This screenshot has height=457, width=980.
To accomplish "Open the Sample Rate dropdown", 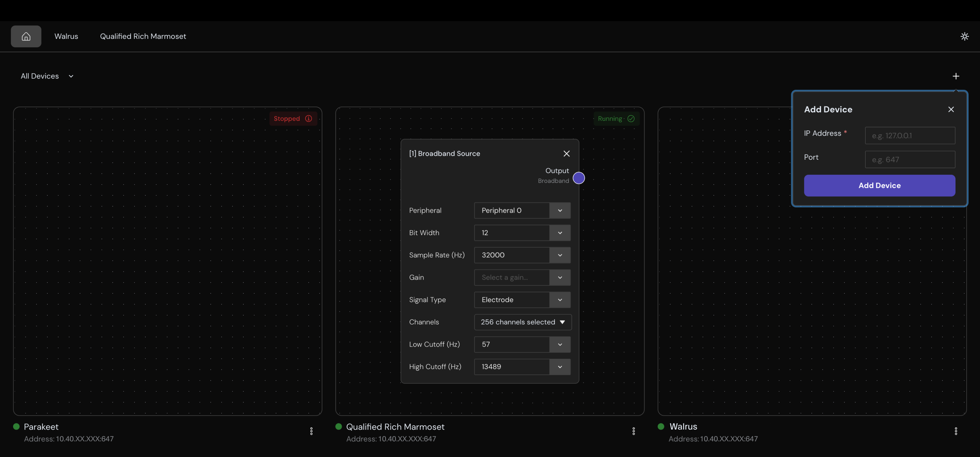I will (522, 255).
